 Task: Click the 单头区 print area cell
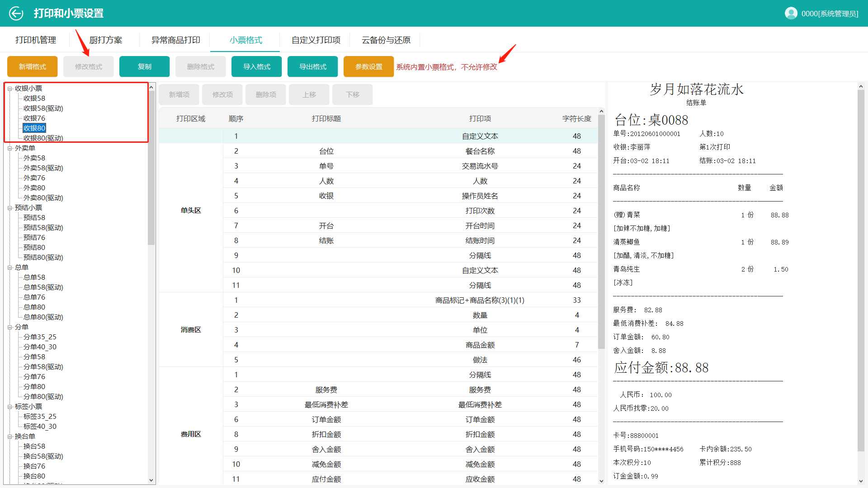click(191, 211)
